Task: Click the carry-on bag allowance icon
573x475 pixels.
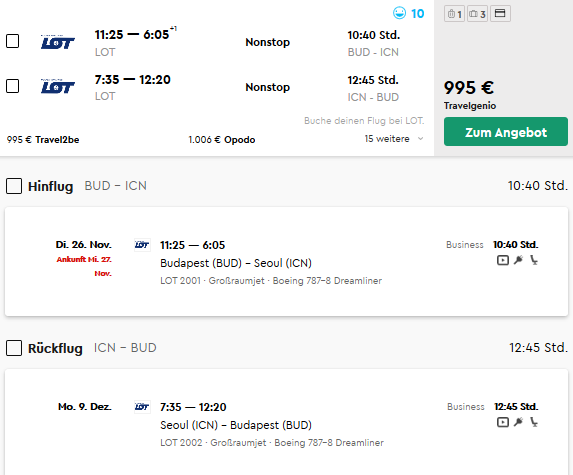Action: click(x=454, y=14)
